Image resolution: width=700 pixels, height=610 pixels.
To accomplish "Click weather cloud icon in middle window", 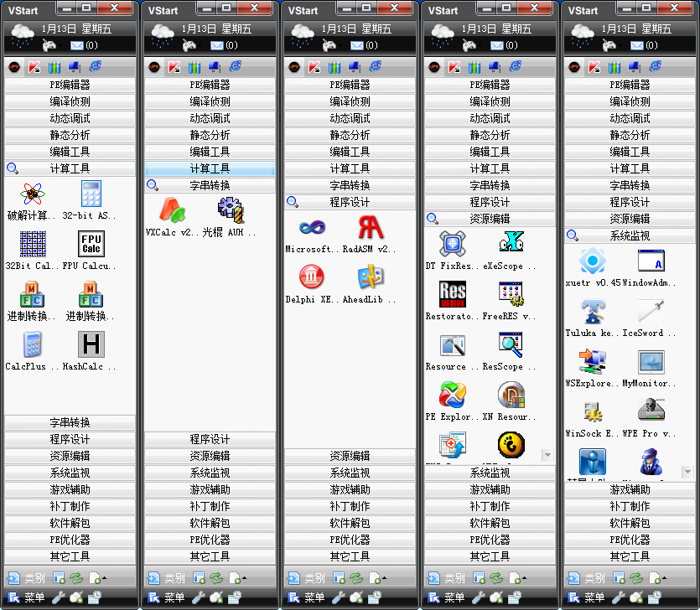I will 303,36.
